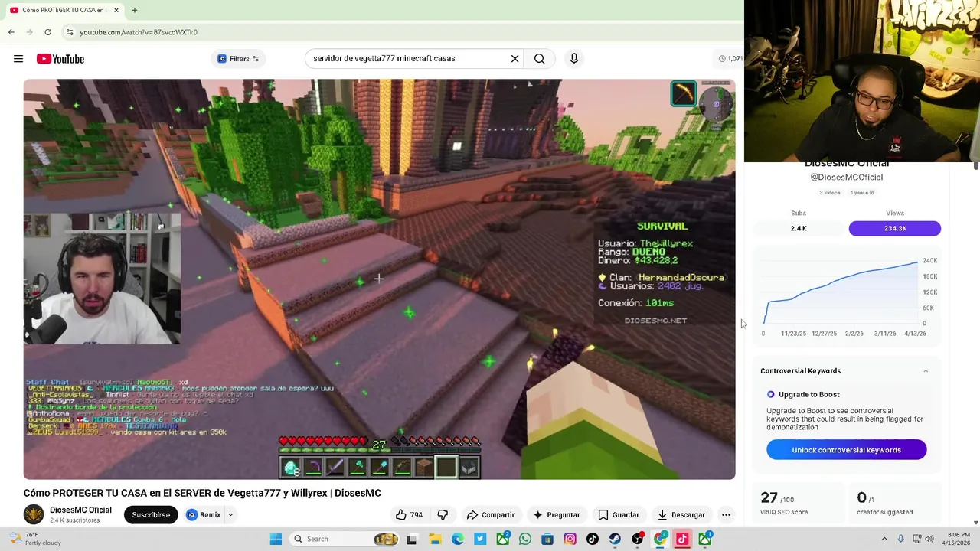Subscribe to the channel with Suscribirse
The height and width of the screenshot is (551, 980).
click(x=151, y=515)
